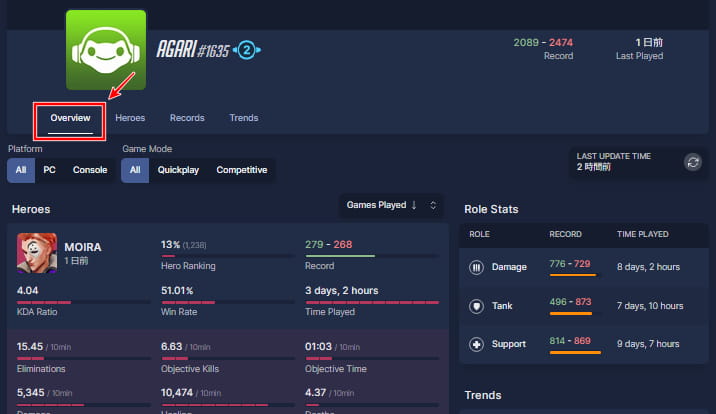Click the Support role name
This screenshot has width=716, height=414.
coord(509,344)
